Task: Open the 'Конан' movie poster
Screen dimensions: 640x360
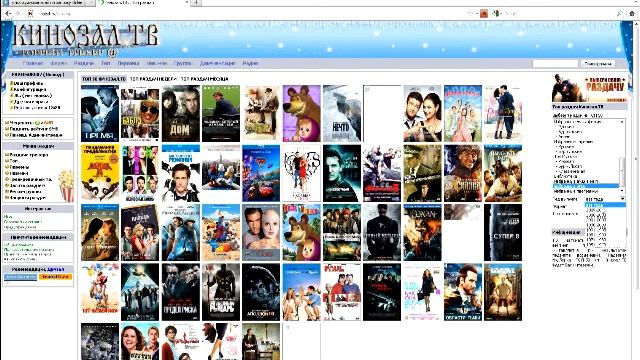Action: click(422, 233)
